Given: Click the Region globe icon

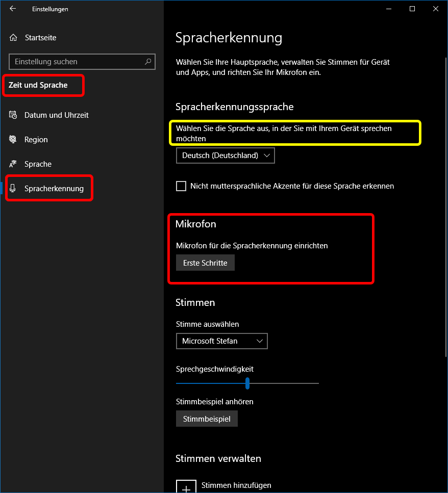Looking at the screenshot, I should (x=13, y=140).
